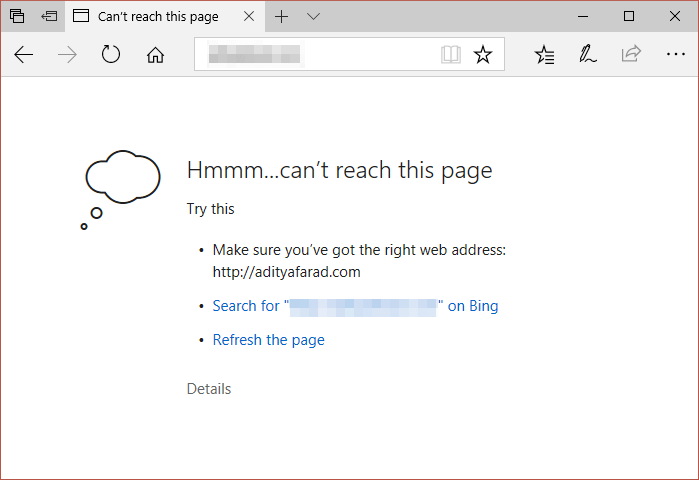The width and height of the screenshot is (699, 480).
Task: Click the "Search for ... on Bing" link
Action: coord(355,306)
